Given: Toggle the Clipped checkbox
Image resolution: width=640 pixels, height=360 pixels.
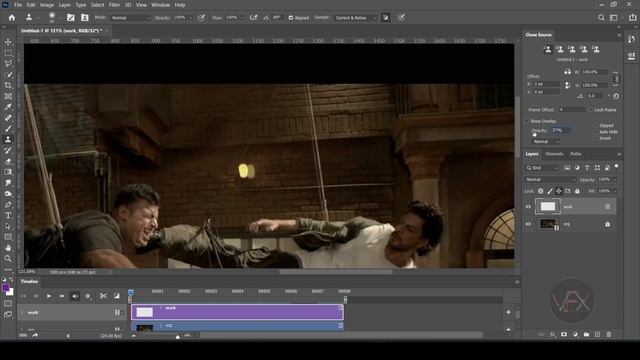Looking at the screenshot, I should pos(596,126).
